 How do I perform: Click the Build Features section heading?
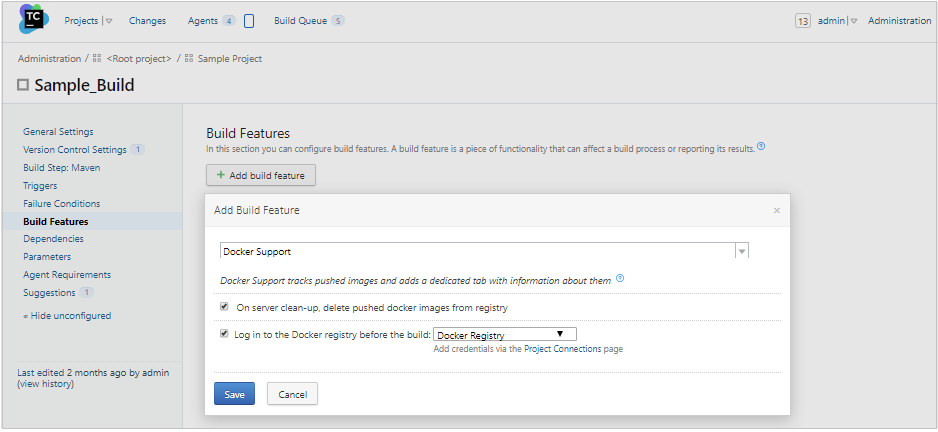click(x=248, y=133)
